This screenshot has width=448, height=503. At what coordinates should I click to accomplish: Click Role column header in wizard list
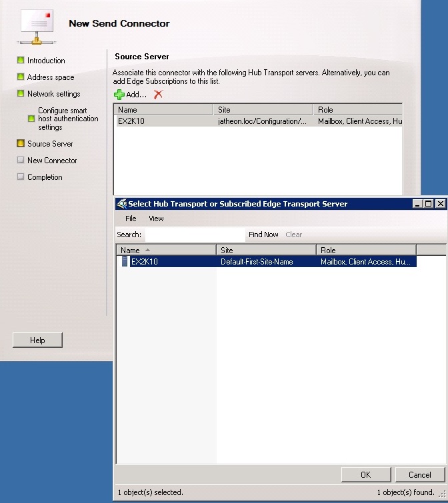357,109
